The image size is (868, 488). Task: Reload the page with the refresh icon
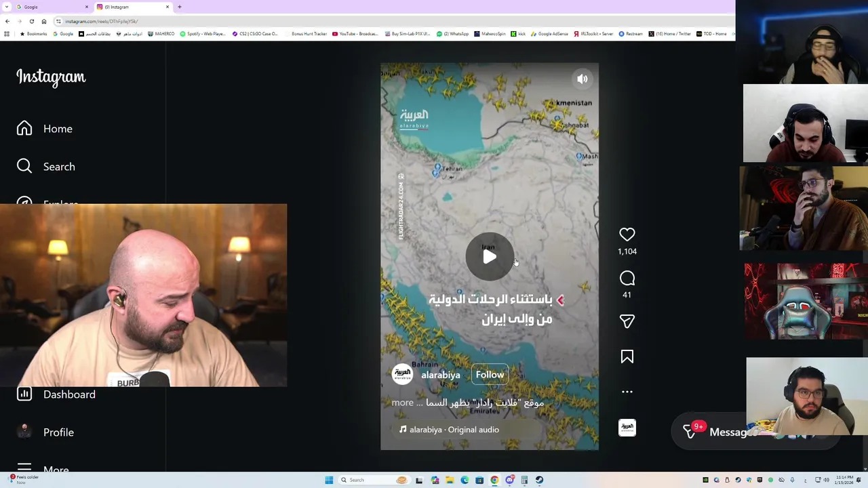tap(31, 22)
